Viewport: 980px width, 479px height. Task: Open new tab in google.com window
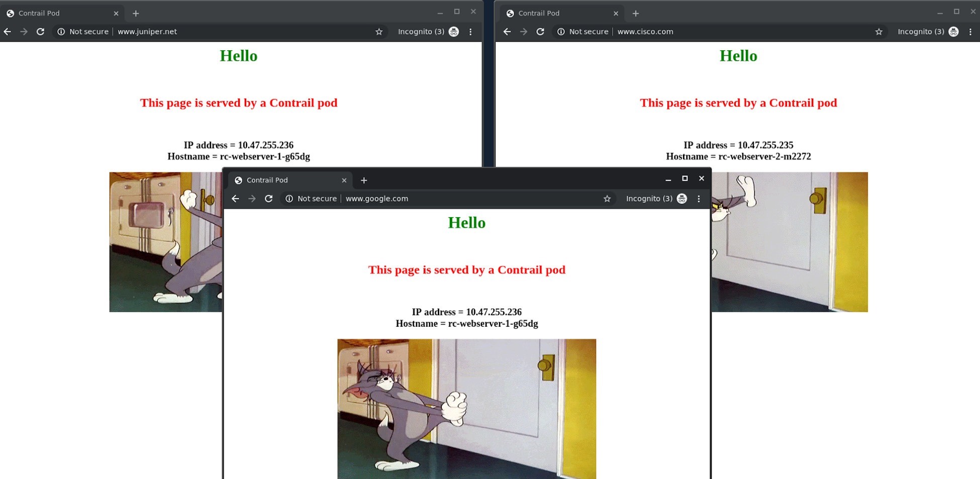pyautogui.click(x=364, y=180)
